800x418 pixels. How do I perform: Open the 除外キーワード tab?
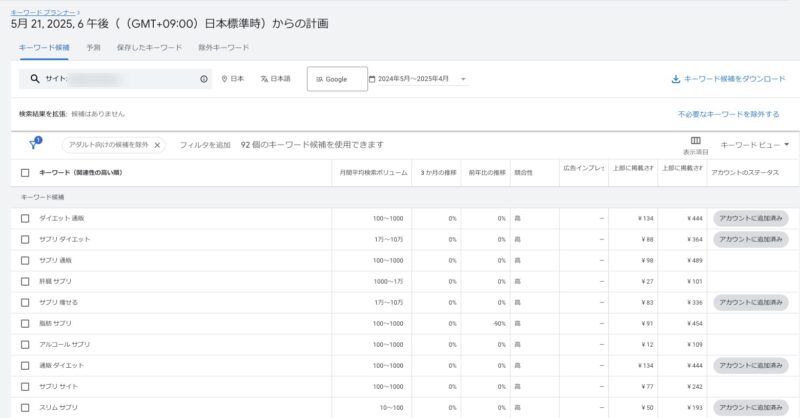tap(223, 47)
